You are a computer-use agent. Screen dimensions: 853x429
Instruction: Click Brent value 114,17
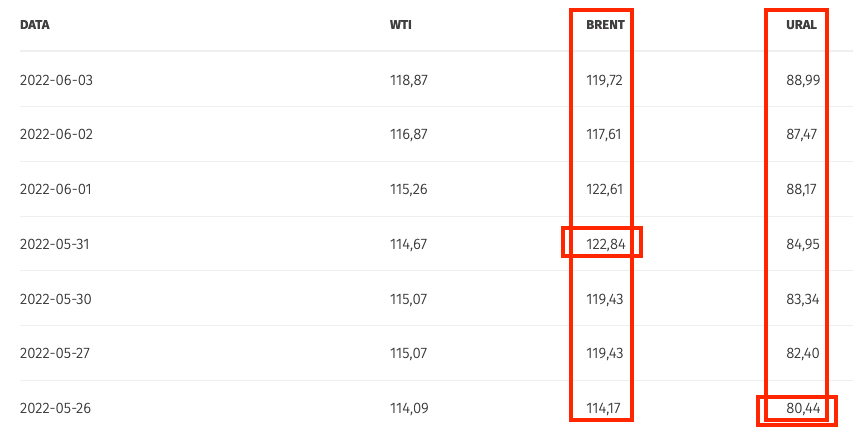pyautogui.click(x=603, y=408)
